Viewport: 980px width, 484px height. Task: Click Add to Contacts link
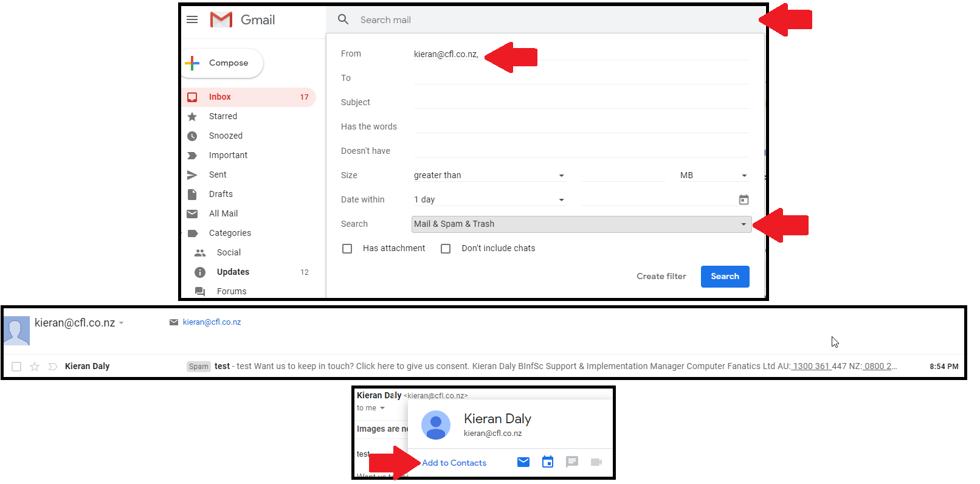[x=454, y=463]
